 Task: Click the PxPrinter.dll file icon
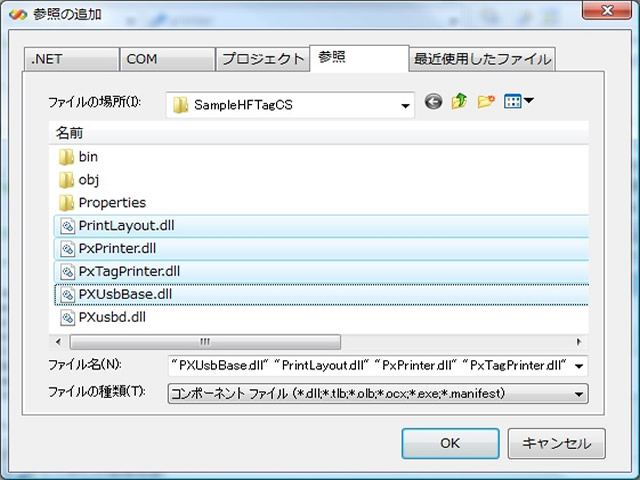point(67,249)
